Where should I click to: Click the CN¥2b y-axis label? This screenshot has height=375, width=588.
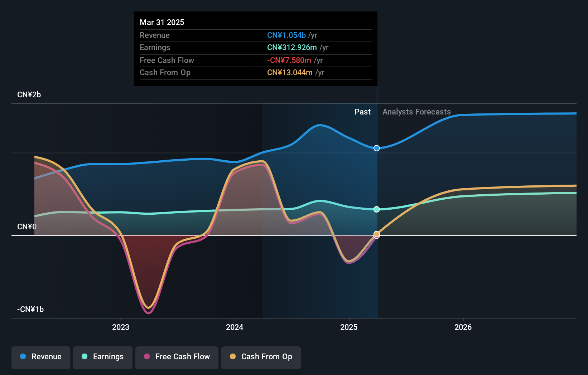pyautogui.click(x=29, y=95)
